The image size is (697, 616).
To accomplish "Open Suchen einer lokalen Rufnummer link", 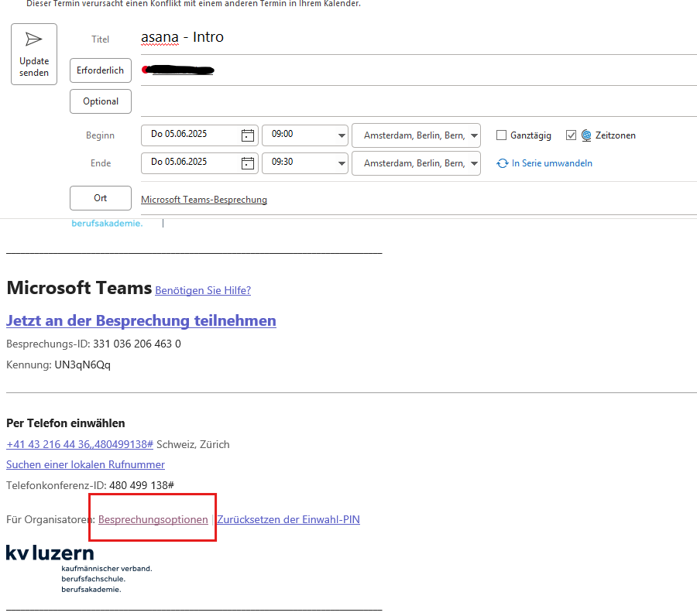I will (x=85, y=464).
